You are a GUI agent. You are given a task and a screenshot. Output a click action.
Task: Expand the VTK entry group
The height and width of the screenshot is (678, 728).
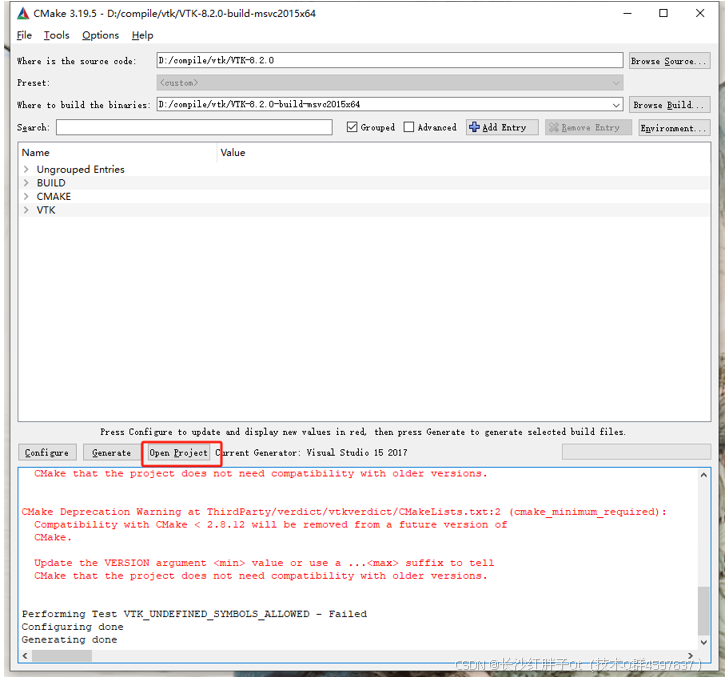(26, 211)
